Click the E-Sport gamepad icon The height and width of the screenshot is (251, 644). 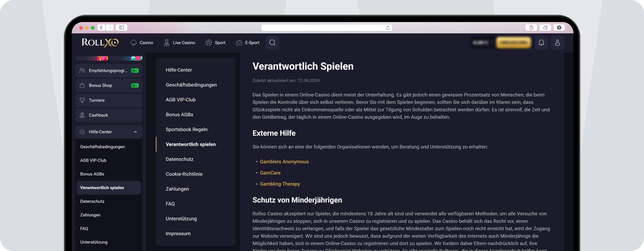[239, 43]
